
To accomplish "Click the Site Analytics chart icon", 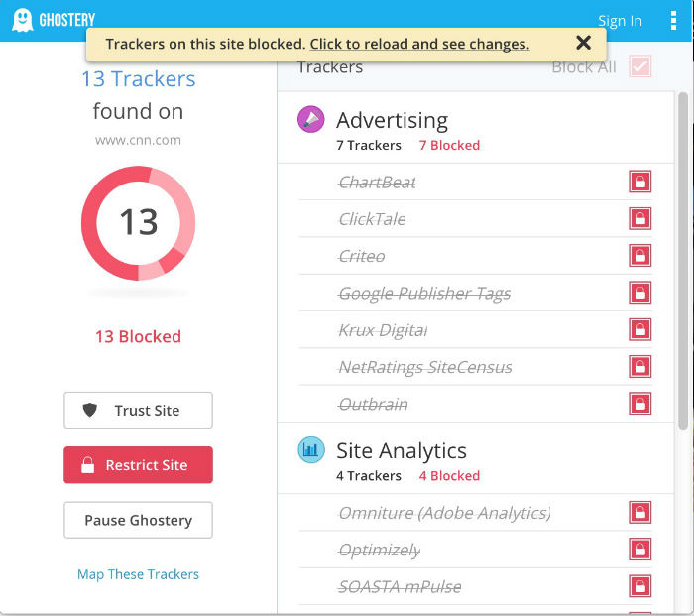I will pos(311,450).
